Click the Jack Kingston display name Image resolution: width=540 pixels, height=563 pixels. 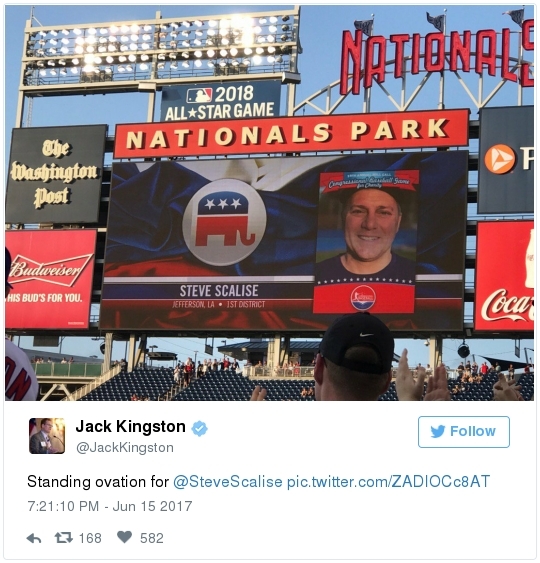131,427
